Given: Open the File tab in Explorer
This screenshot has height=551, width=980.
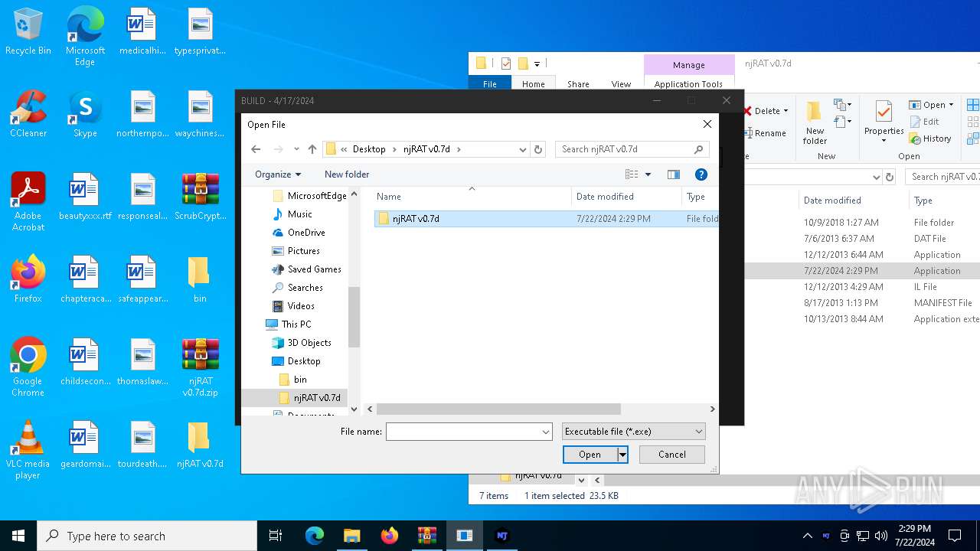Looking at the screenshot, I should point(490,84).
